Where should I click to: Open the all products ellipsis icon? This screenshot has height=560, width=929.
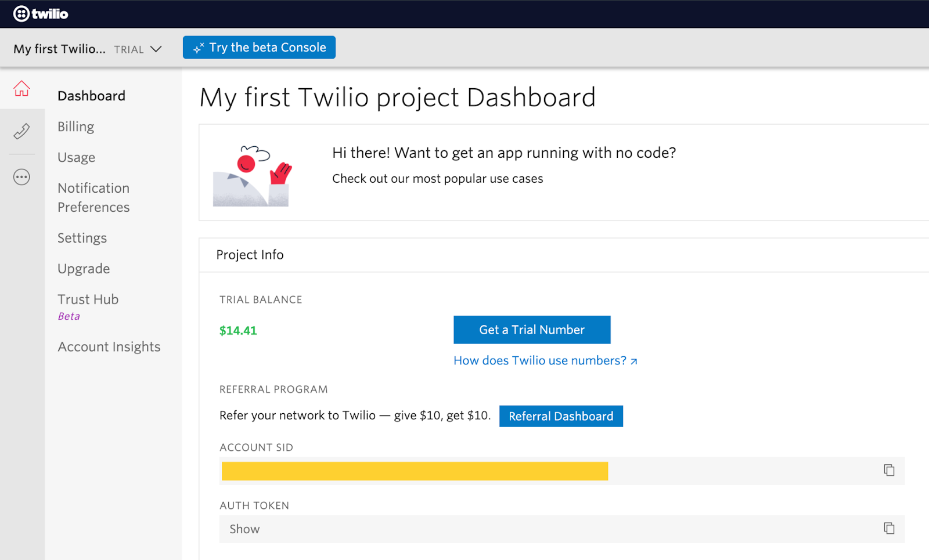(21, 177)
